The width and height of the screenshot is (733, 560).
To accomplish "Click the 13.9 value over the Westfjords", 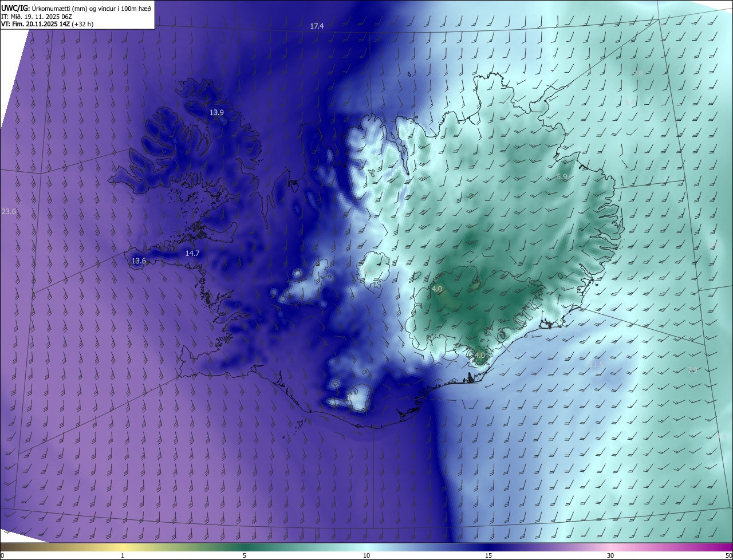I will click(x=216, y=113).
